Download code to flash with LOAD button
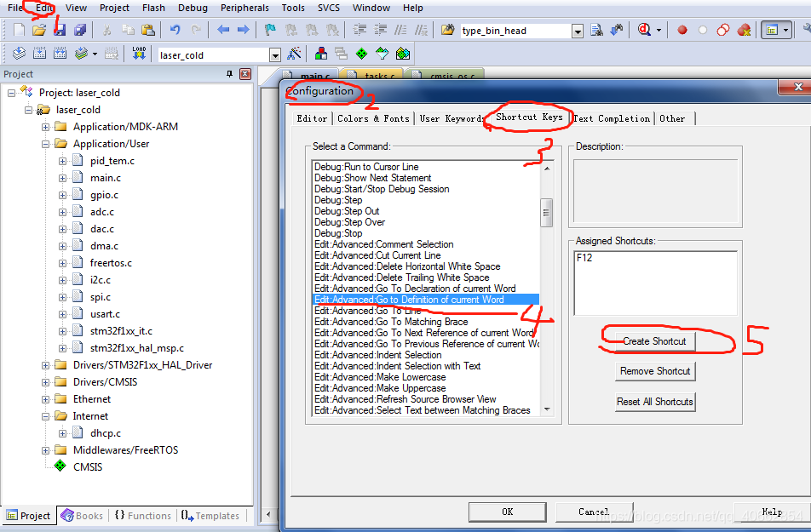 (x=138, y=52)
